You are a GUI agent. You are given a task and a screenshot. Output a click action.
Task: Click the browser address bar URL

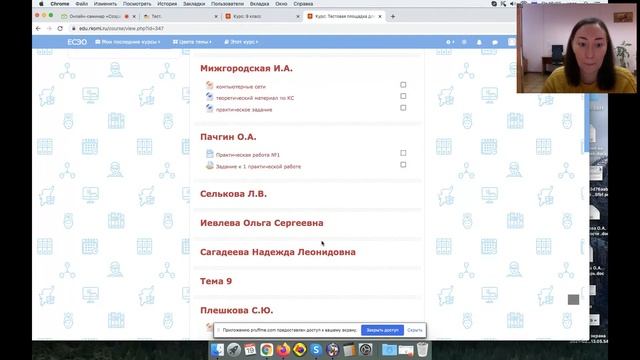[121, 29]
